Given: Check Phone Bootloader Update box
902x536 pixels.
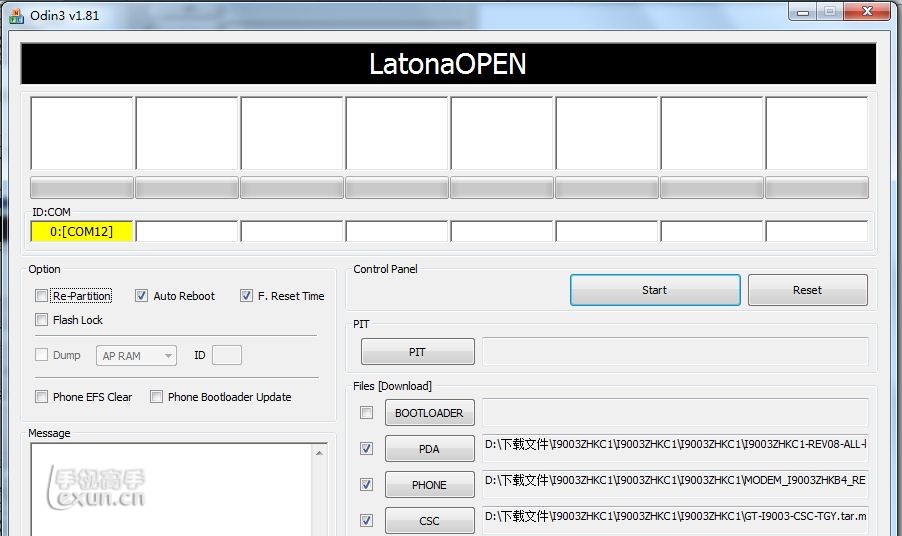Looking at the screenshot, I should 156,396.
